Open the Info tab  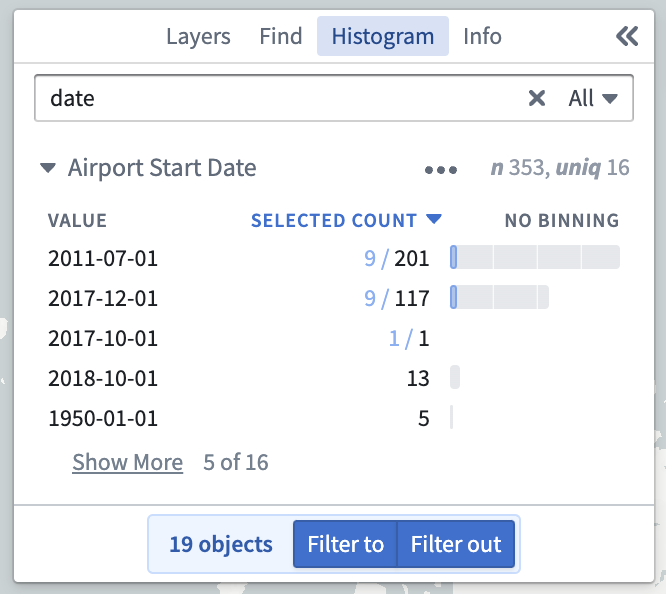[482, 36]
